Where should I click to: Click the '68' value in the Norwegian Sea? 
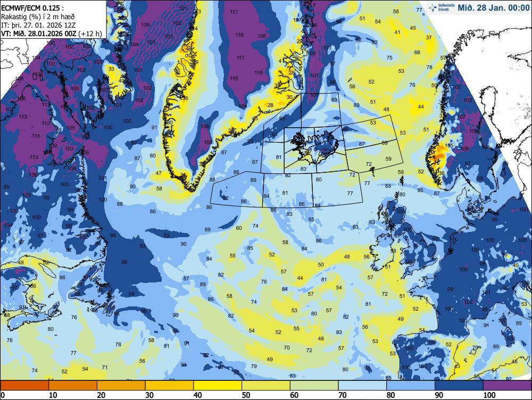417,53
